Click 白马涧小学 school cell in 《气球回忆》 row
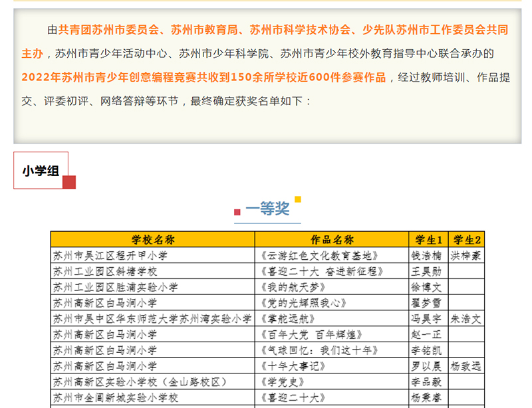 pyautogui.click(x=105, y=350)
